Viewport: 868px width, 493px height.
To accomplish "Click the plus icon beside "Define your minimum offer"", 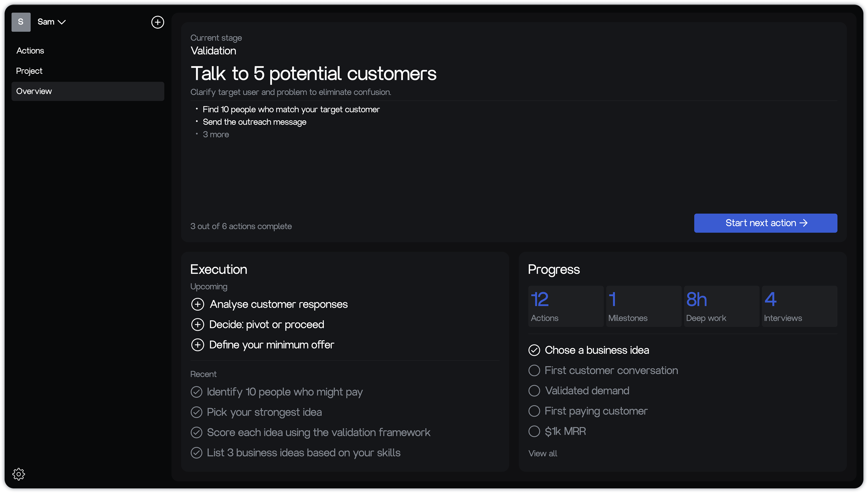I will click(197, 345).
